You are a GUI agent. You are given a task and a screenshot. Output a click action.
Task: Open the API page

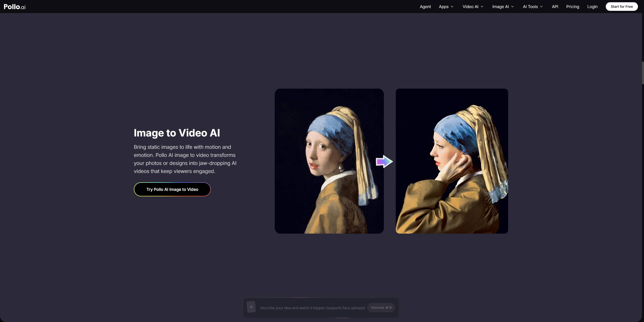tap(555, 7)
